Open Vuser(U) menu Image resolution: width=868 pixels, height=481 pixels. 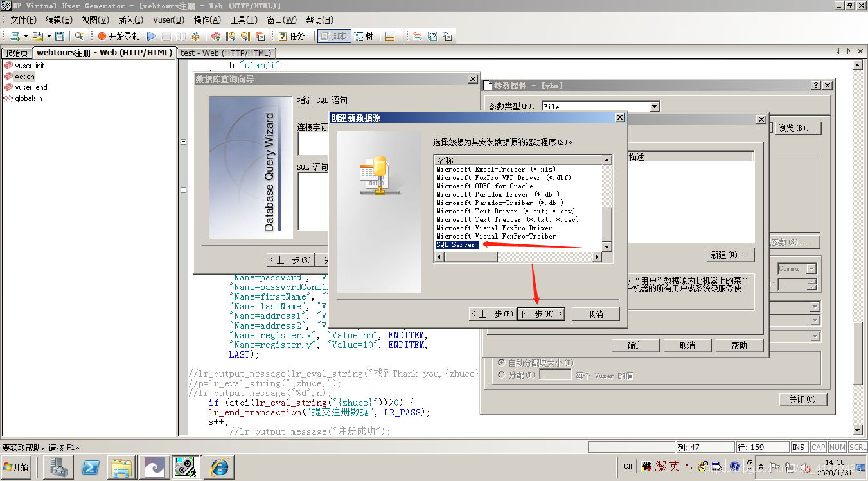tap(168, 20)
